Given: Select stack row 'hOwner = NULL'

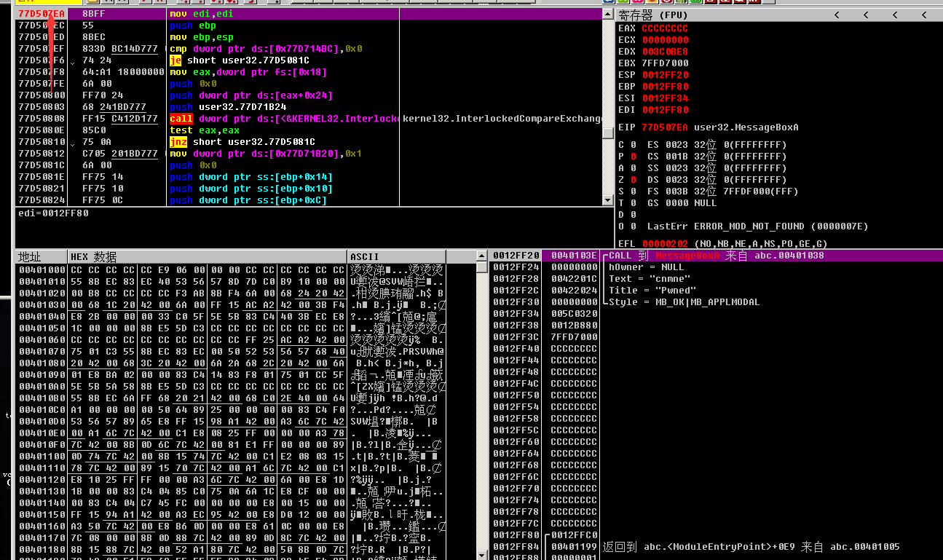Looking at the screenshot, I should tap(646, 267).
